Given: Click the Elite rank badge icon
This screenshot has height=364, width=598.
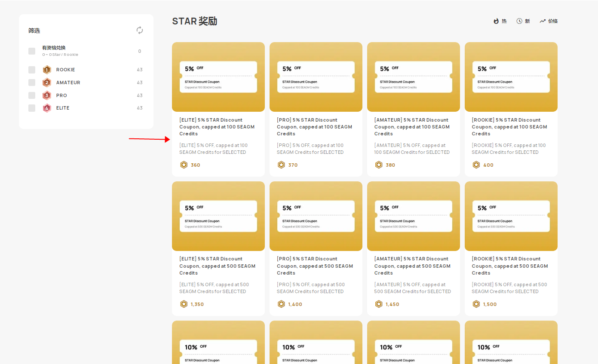Looking at the screenshot, I should click(47, 108).
